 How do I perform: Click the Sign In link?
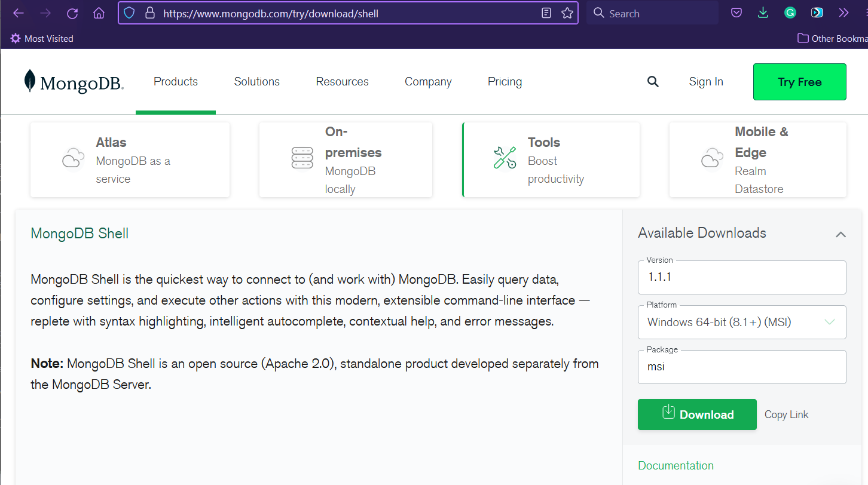[706, 82]
